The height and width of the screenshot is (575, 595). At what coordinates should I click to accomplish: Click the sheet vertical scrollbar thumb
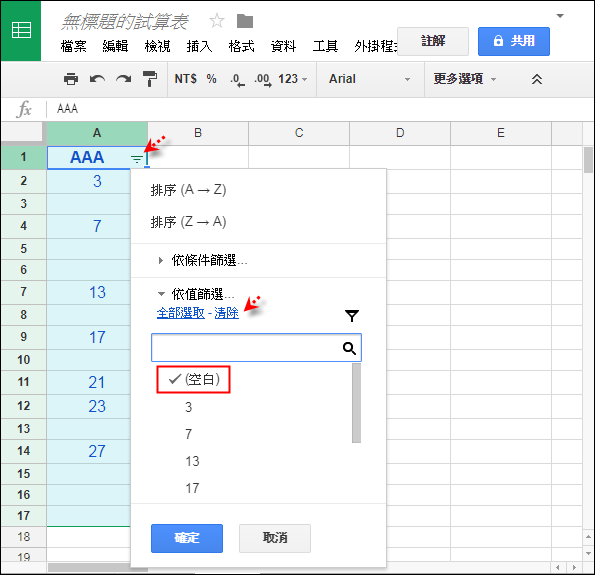coord(588,160)
